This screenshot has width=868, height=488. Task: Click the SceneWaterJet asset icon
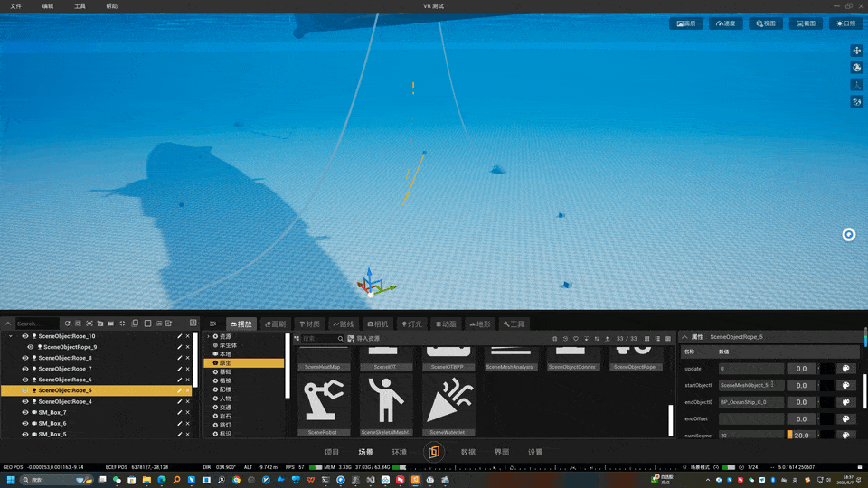click(x=448, y=400)
